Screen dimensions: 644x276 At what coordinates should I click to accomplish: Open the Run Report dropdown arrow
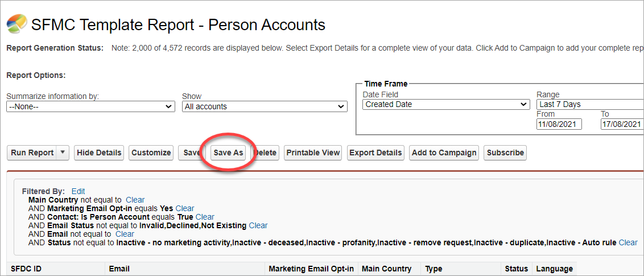point(63,153)
